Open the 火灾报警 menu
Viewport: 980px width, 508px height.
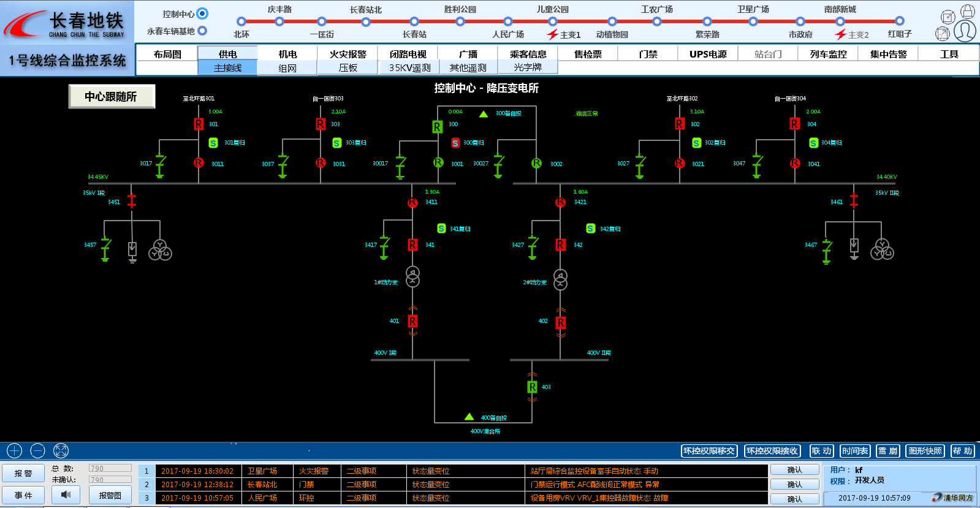pyautogui.click(x=348, y=54)
